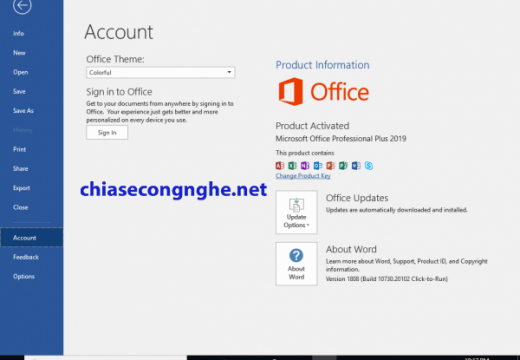
Task: Click the OneNote app icon
Action: tap(305, 165)
